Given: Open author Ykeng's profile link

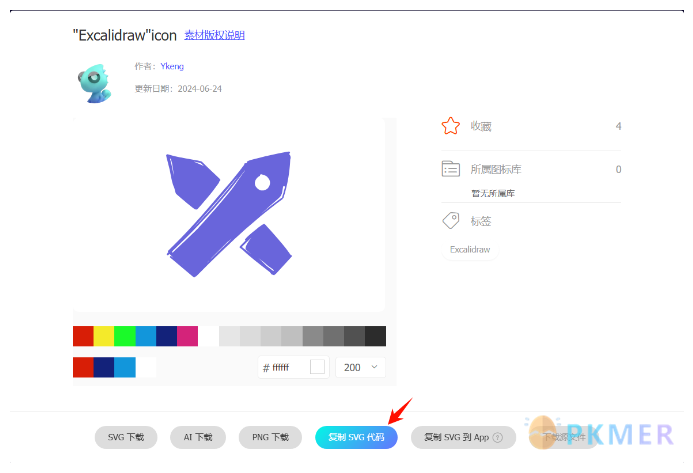Looking at the screenshot, I should tap(172, 66).
